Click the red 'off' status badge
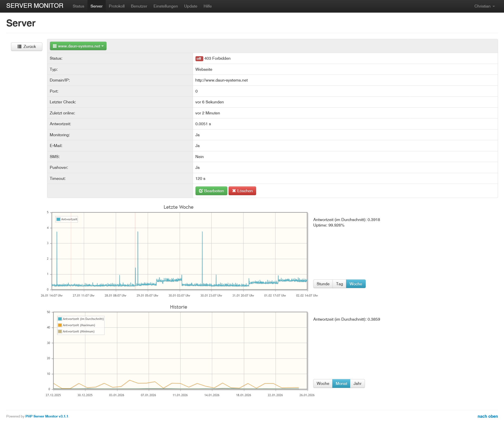 click(199, 59)
